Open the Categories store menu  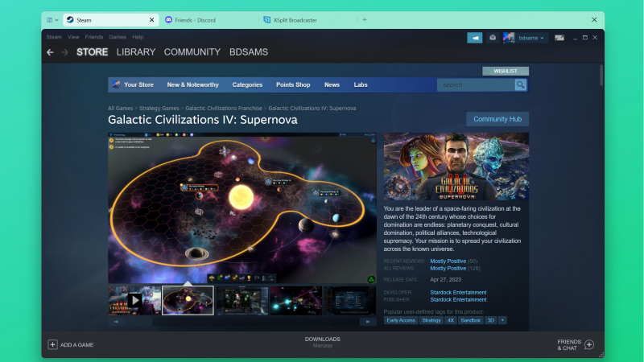coord(247,84)
